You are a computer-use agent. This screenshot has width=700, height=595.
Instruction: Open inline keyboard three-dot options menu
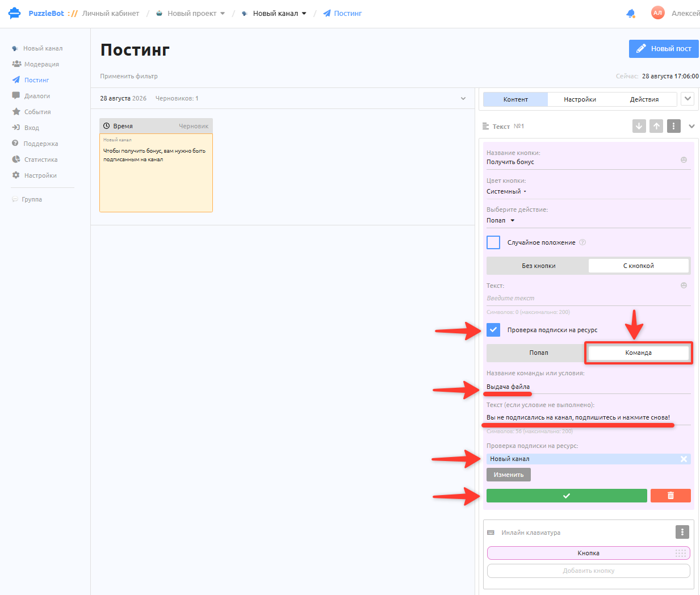(x=682, y=532)
